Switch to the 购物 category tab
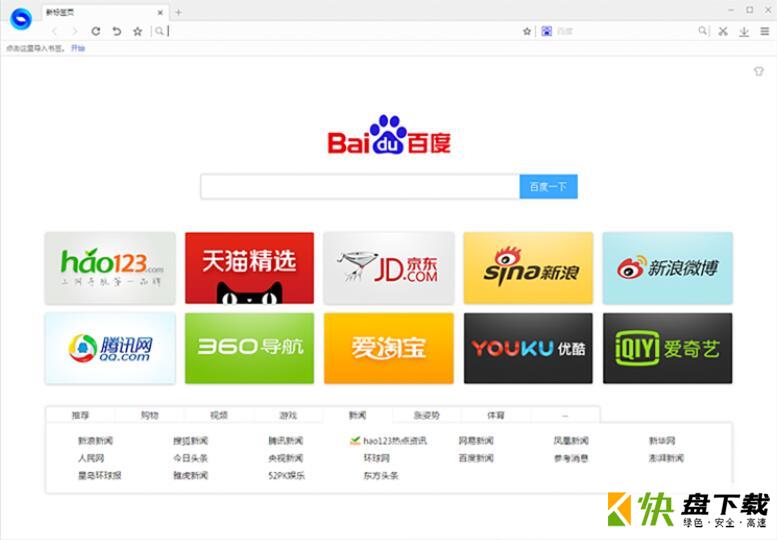The height and width of the screenshot is (540, 777). click(x=150, y=415)
